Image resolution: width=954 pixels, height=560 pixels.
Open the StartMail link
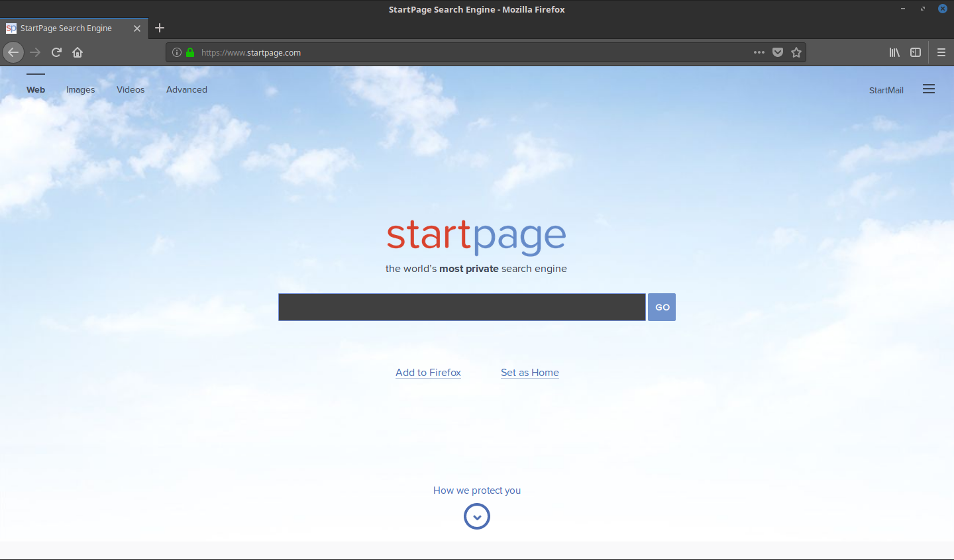886,90
